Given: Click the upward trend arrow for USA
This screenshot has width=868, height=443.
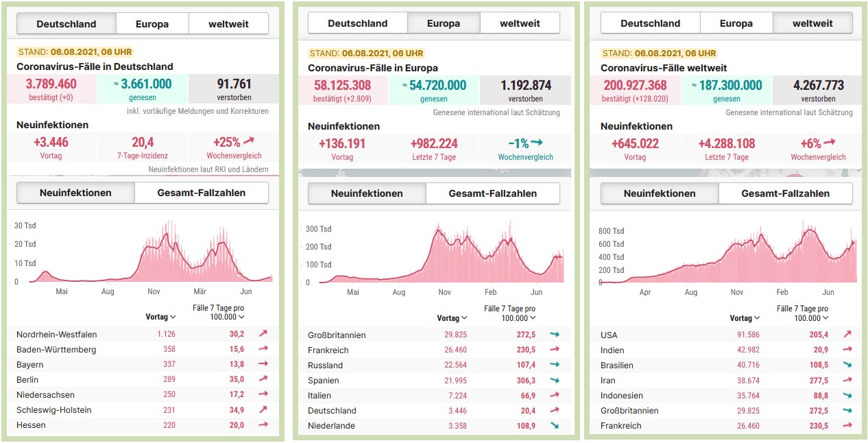Looking at the screenshot, I should click(847, 335).
